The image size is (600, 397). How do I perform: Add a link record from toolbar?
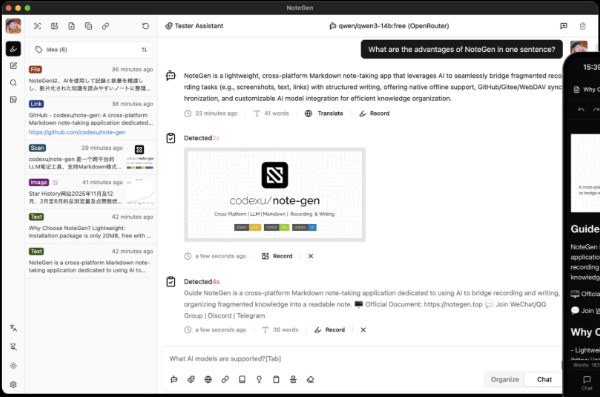pyautogui.click(x=105, y=26)
